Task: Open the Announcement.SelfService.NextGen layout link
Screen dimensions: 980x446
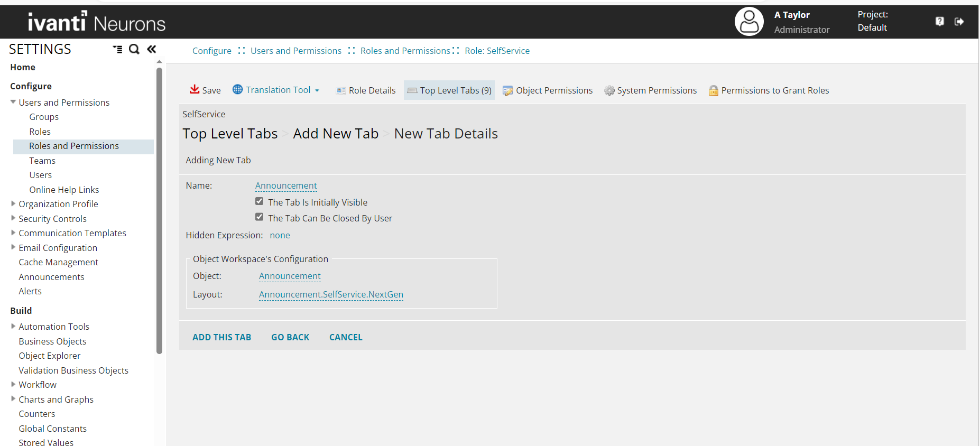Action: tap(331, 294)
